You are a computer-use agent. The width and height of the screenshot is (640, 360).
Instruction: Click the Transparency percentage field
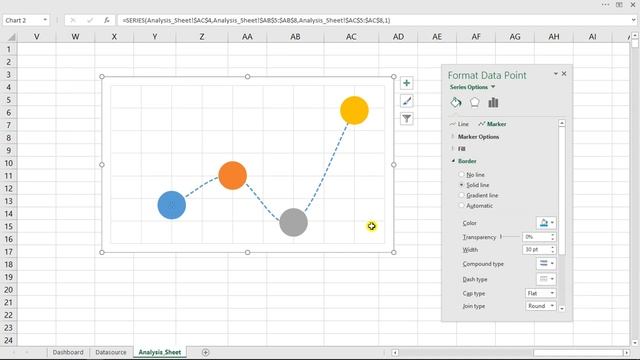pyautogui.click(x=536, y=237)
